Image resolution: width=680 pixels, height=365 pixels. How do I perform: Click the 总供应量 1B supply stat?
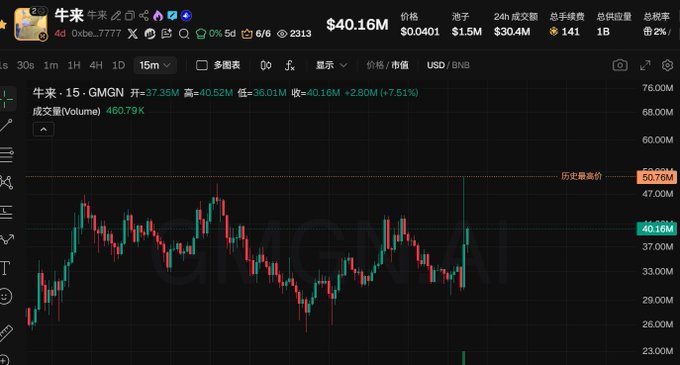coord(614,24)
